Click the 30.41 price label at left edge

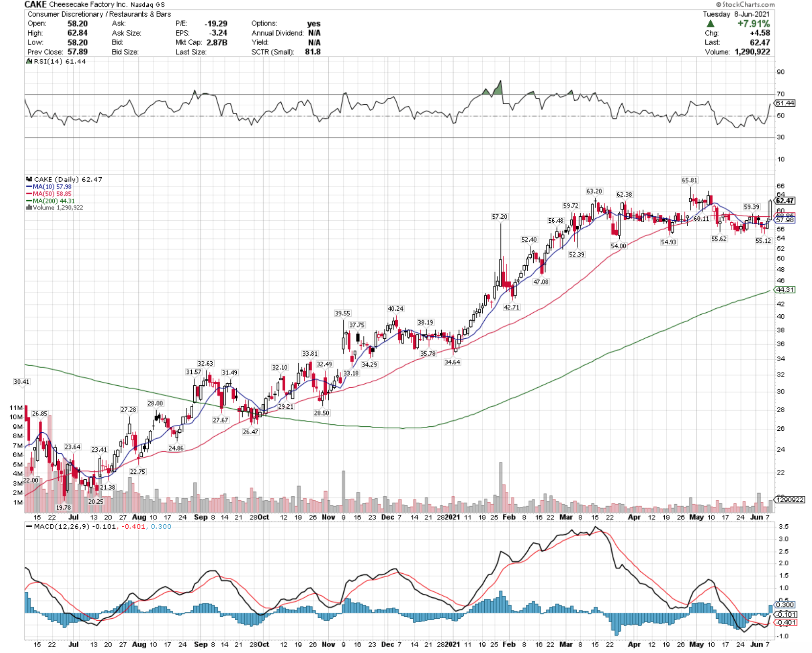coord(22,382)
